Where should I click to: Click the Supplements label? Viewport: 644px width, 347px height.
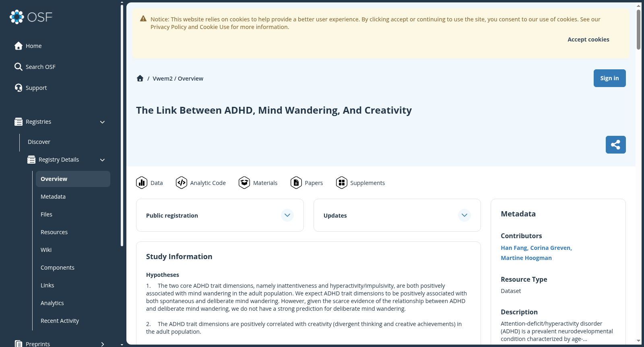(367, 183)
